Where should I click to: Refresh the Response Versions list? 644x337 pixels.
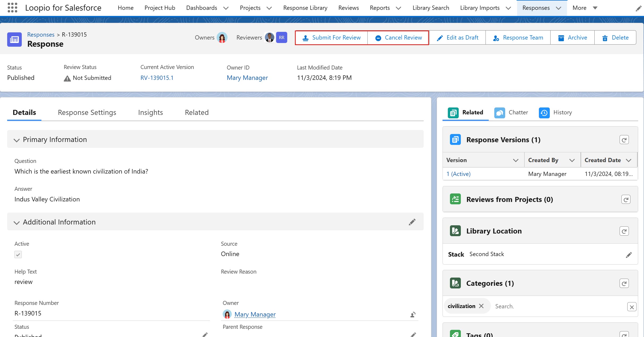624,140
